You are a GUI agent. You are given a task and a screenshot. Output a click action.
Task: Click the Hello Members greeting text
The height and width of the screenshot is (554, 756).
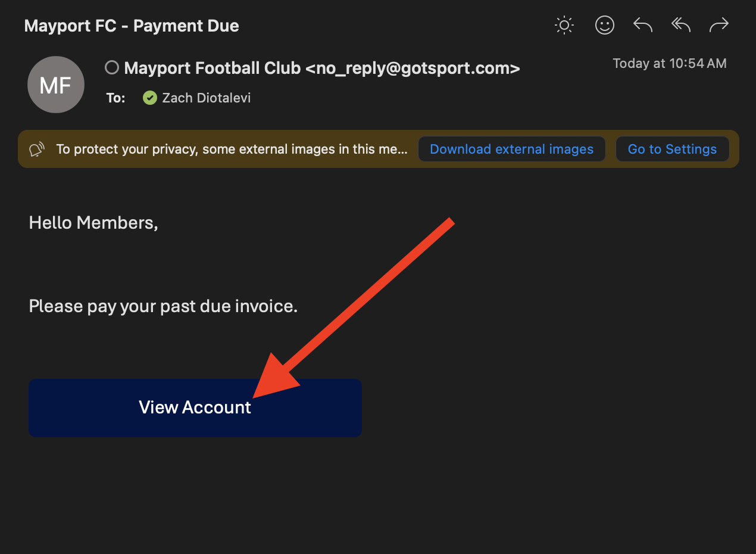(93, 223)
